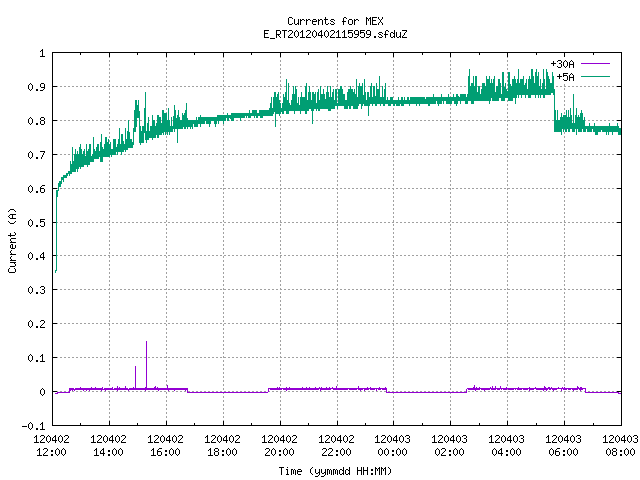Click y-axis tick label 0.7
Screen dimensions: 640x480
36,155
